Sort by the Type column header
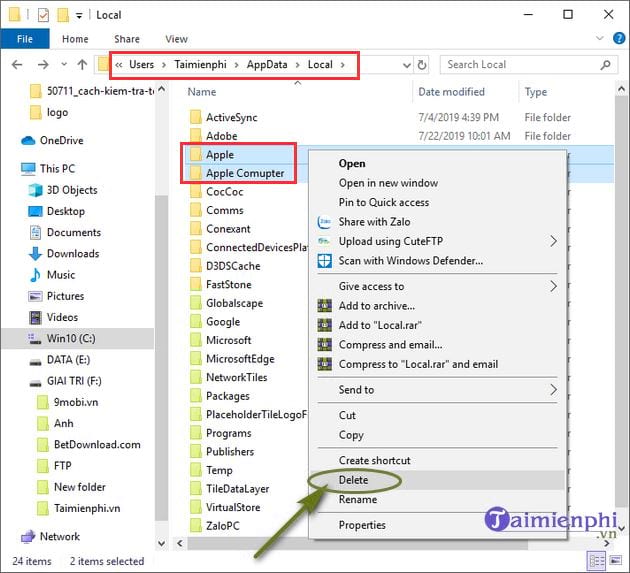This screenshot has width=630, height=573. click(536, 92)
